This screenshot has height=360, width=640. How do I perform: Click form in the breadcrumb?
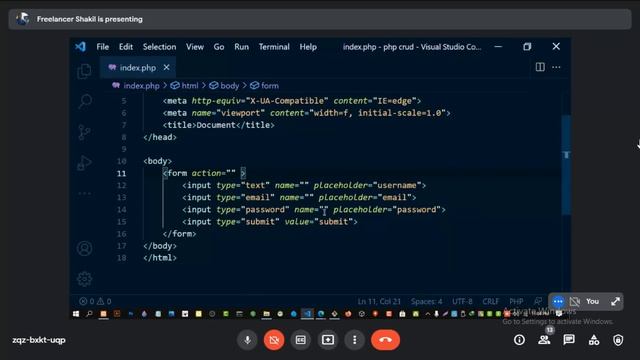point(270,86)
